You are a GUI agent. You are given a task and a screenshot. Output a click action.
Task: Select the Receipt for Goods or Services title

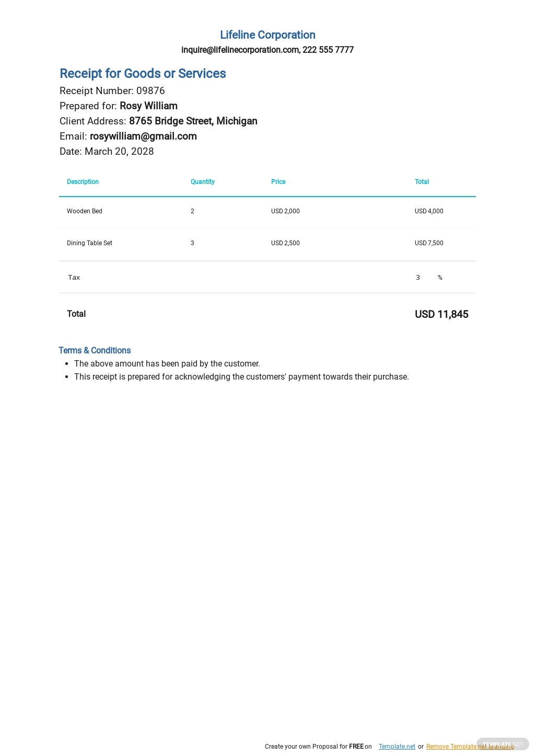(x=143, y=74)
